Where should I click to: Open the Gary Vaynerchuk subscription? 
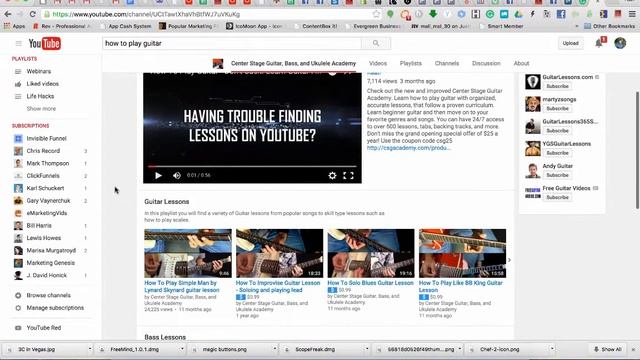click(x=48, y=200)
